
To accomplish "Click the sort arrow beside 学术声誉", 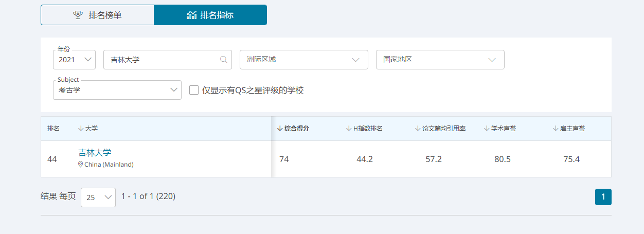I will click(487, 129).
